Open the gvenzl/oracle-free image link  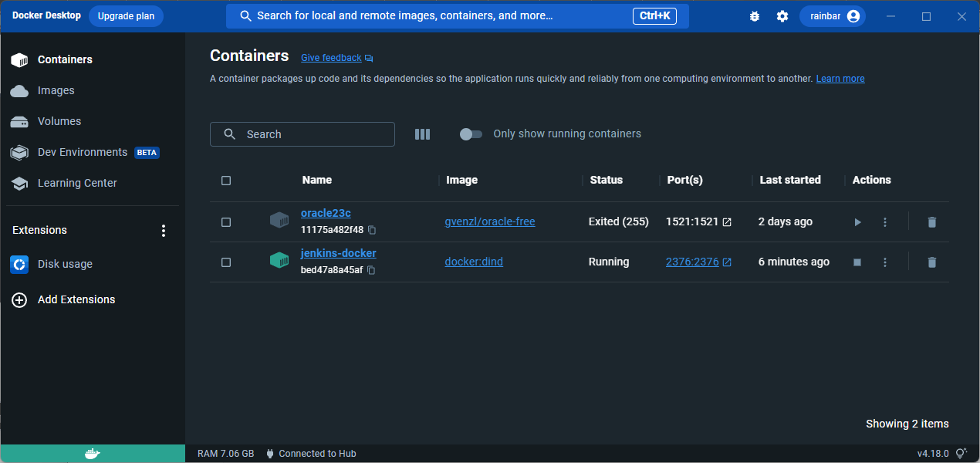click(x=490, y=221)
